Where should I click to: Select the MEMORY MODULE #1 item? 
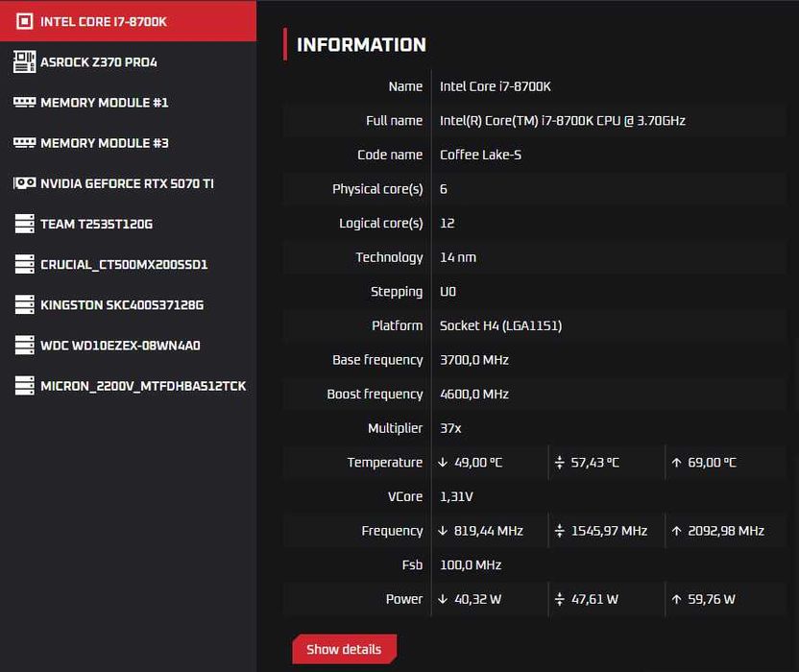click(x=104, y=102)
